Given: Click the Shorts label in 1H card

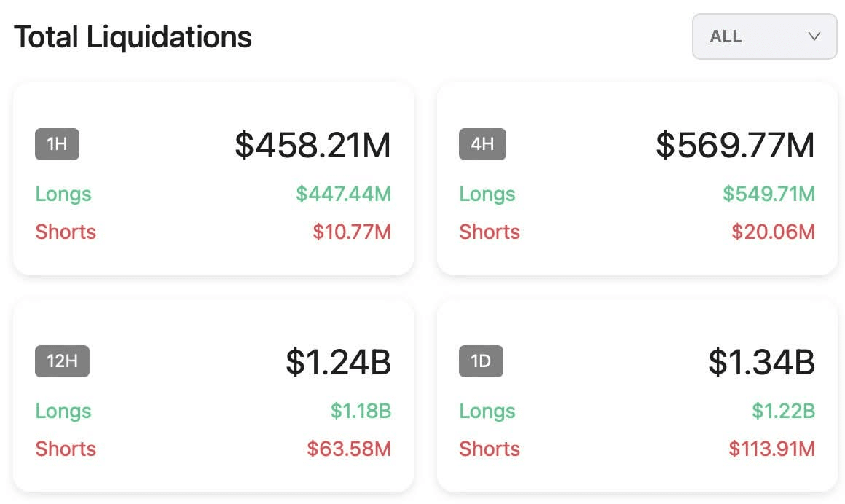Looking at the screenshot, I should pos(66,232).
